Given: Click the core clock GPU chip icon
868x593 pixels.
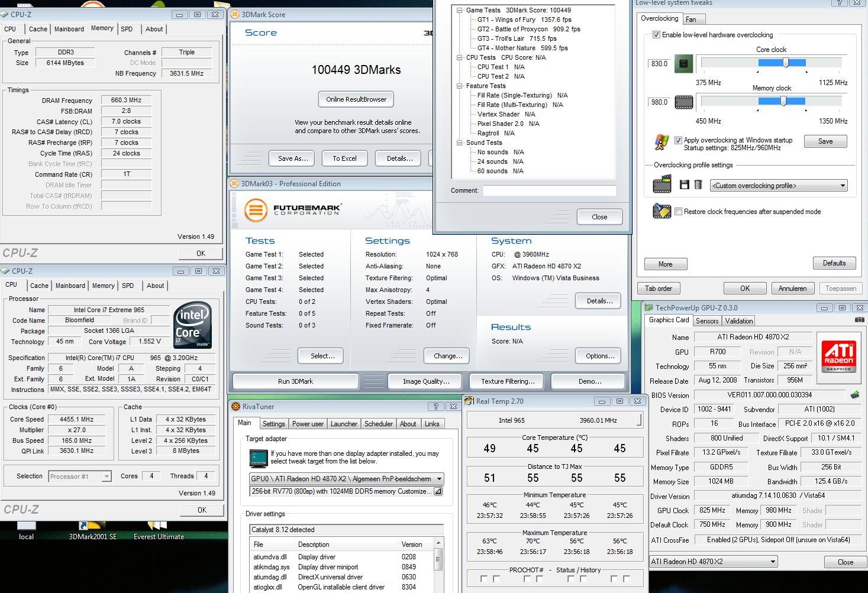Looking at the screenshot, I should point(683,64).
